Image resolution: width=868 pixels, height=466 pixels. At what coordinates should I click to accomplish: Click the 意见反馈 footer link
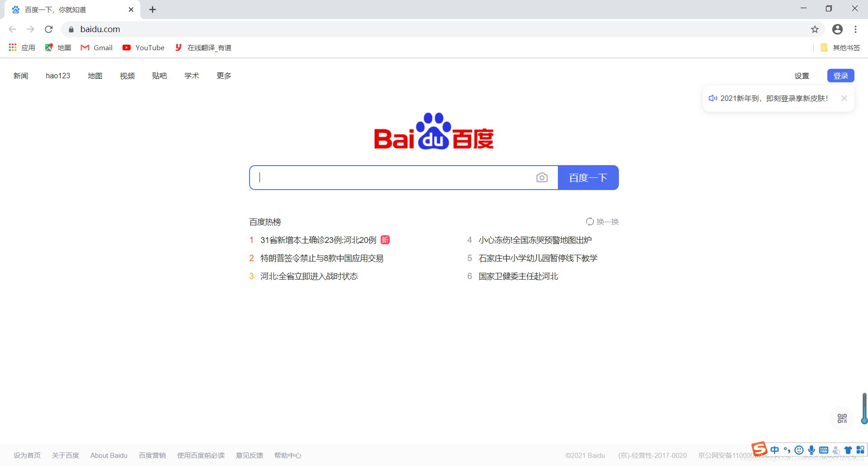(x=250, y=455)
